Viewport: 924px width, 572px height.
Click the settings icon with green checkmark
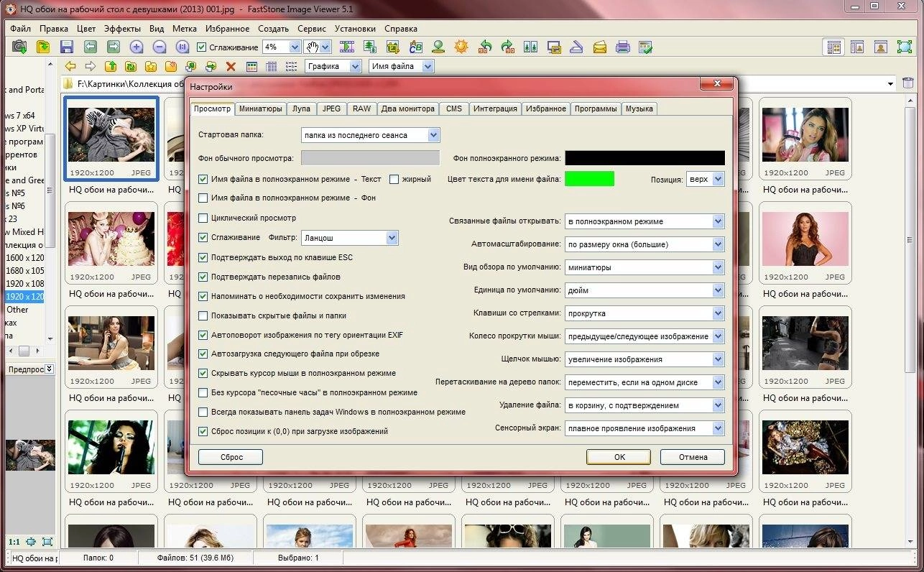[646, 47]
